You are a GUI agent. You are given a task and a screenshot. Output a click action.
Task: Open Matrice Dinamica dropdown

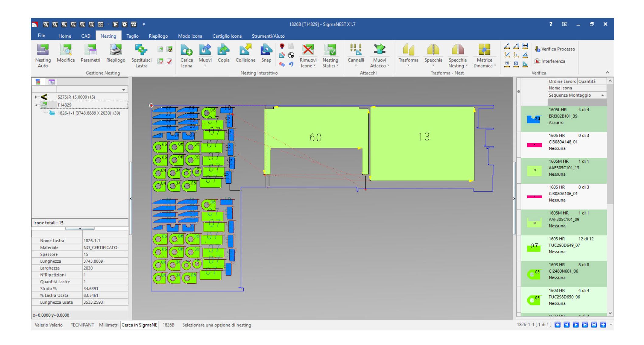pyautogui.click(x=495, y=66)
